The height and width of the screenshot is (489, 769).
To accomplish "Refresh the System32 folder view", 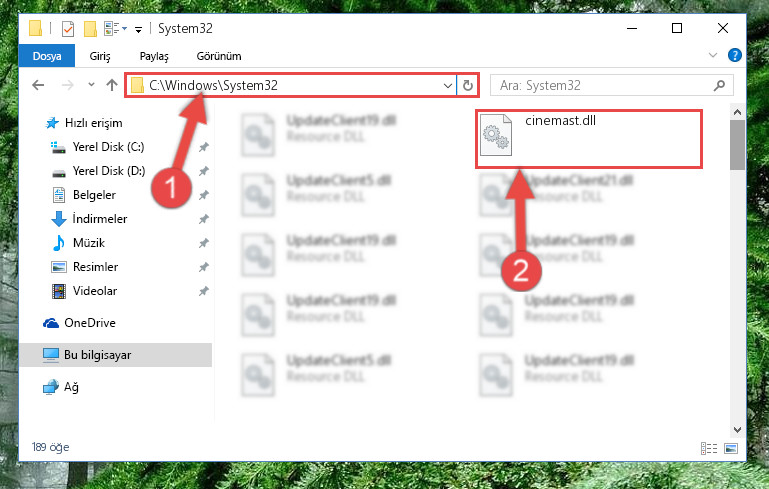I will pos(468,85).
